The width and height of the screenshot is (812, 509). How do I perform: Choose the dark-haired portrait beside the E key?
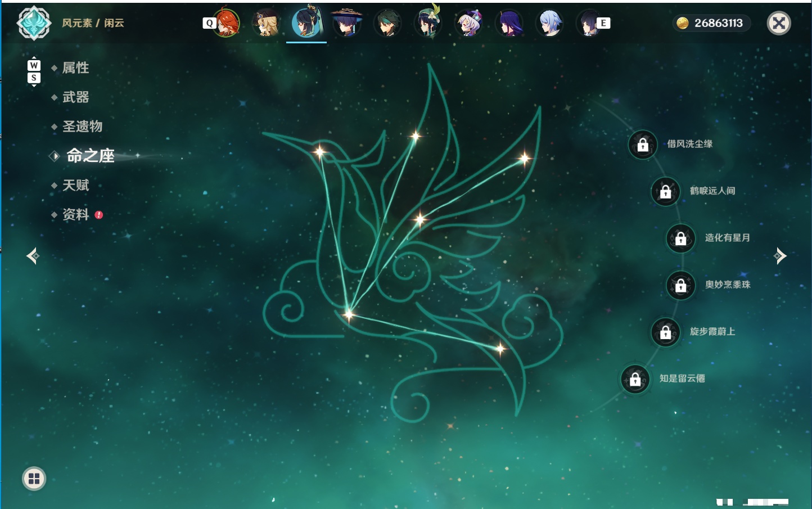coord(589,23)
